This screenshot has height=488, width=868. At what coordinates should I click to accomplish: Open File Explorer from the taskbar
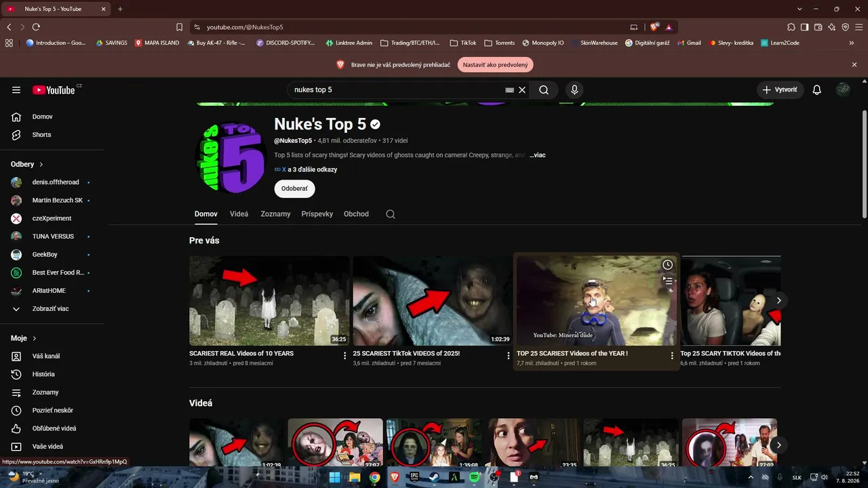(x=355, y=477)
